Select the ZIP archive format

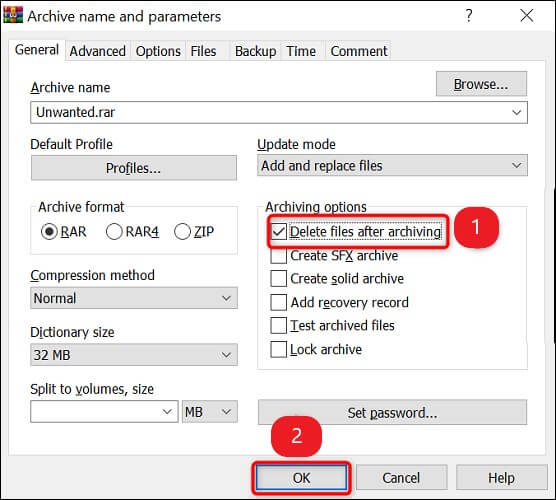point(182,232)
